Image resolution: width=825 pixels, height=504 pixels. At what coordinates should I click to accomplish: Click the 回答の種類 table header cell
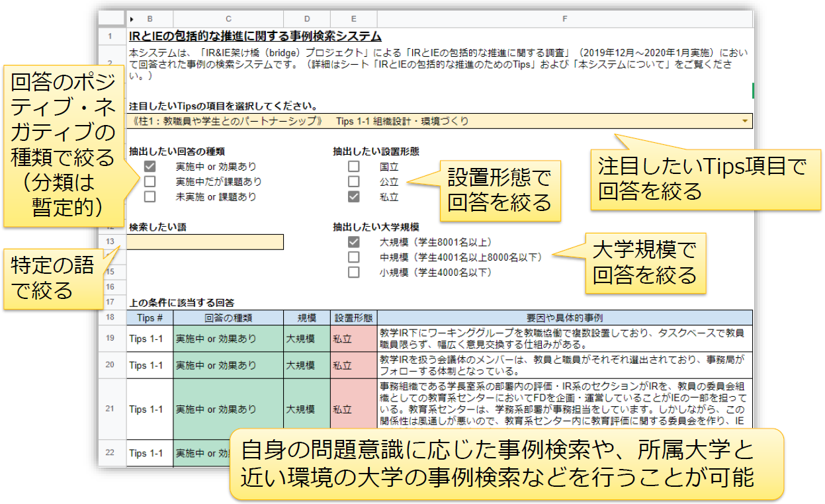click(228, 317)
